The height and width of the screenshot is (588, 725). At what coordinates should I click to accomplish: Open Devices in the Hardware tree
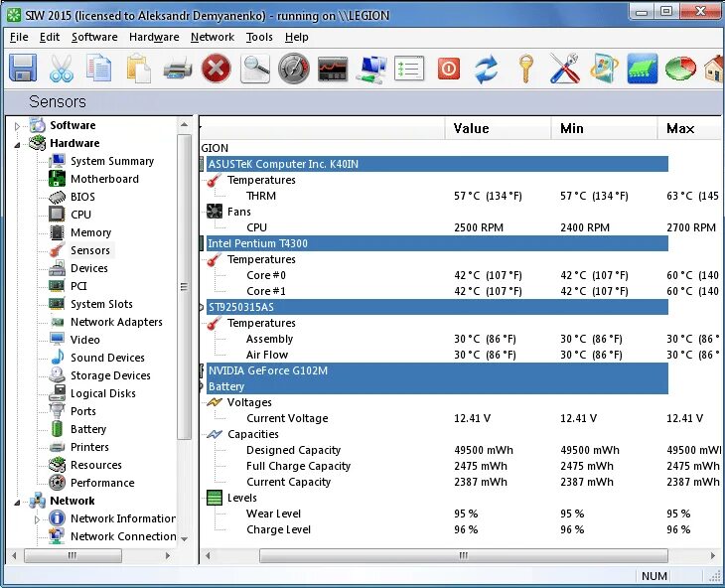[x=89, y=268]
